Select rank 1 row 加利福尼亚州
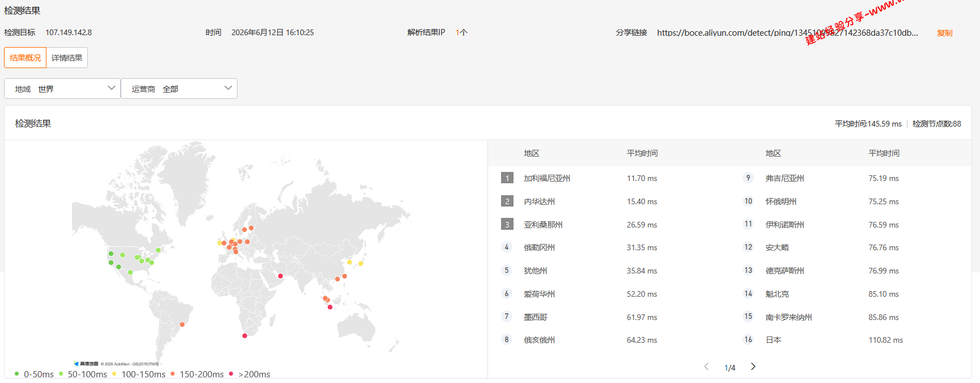 [x=609, y=178]
